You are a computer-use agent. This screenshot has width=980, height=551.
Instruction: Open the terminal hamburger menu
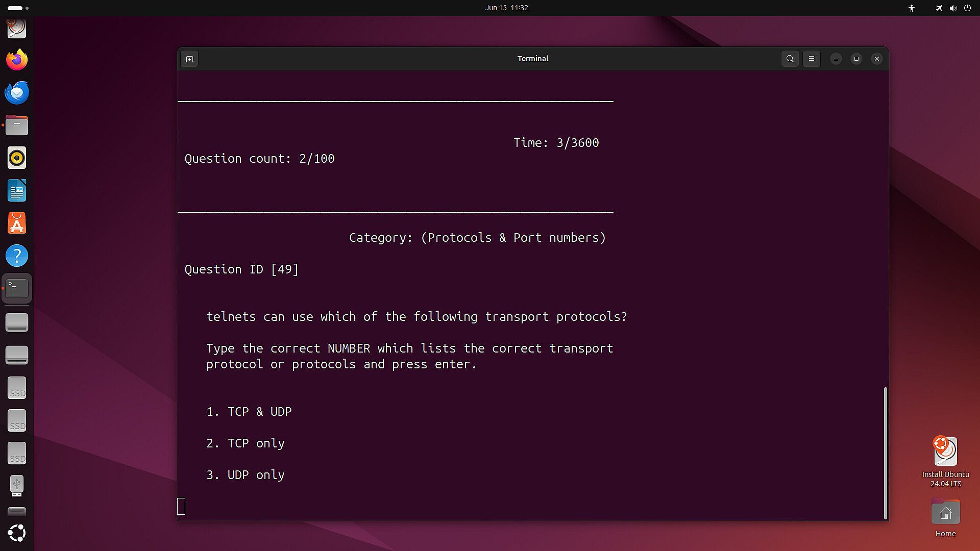(811, 59)
